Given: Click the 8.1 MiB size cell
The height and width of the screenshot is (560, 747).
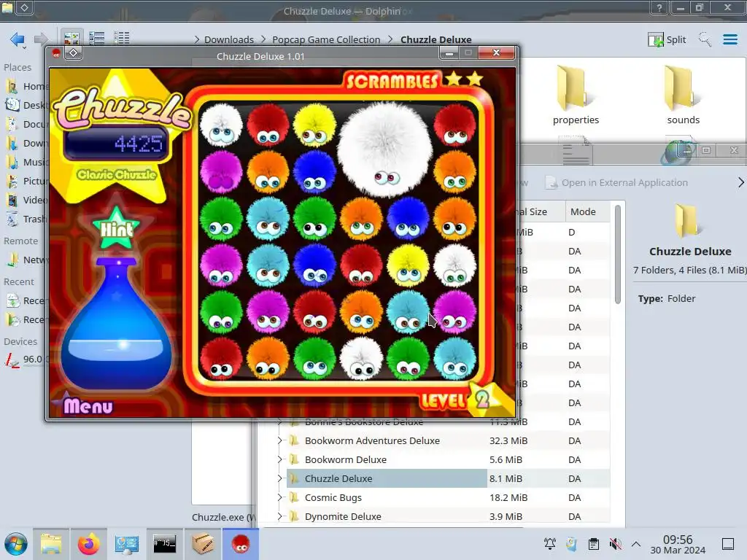Looking at the screenshot, I should click(506, 478).
